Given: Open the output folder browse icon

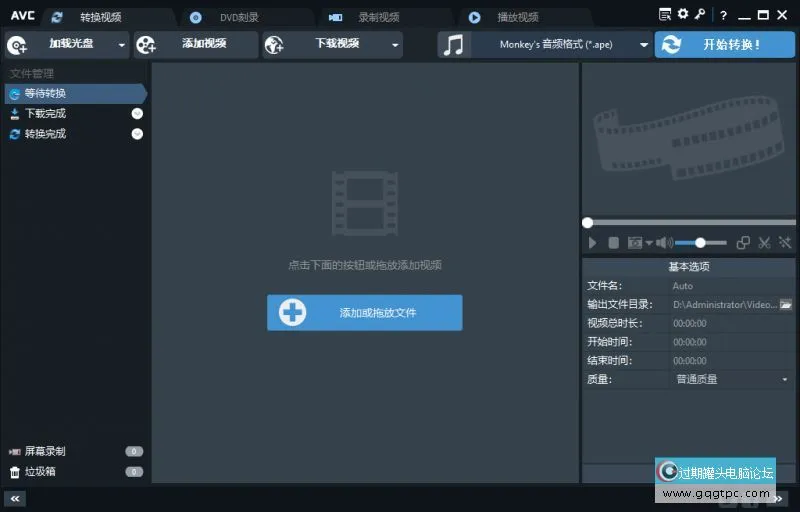Looking at the screenshot, I should (x=786, y=304).
